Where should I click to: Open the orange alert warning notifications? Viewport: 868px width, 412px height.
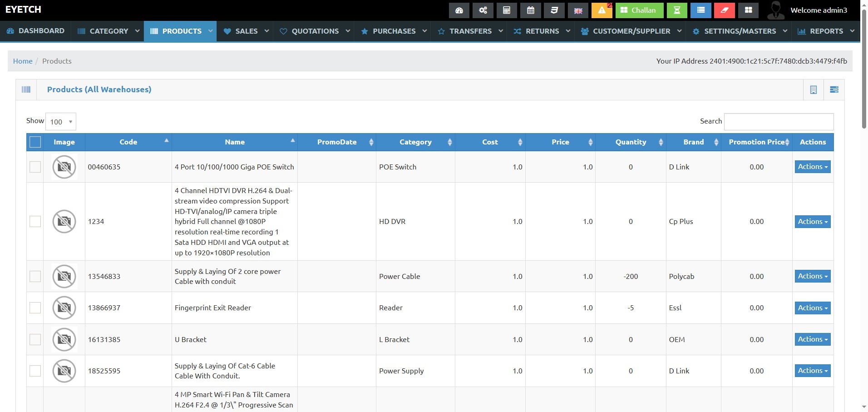point(602,10)
